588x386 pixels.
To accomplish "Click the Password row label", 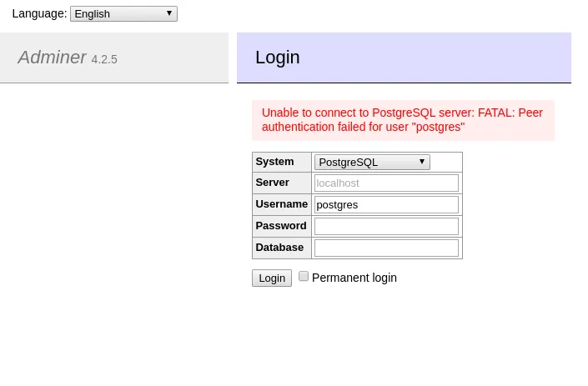I will point(281,226).
